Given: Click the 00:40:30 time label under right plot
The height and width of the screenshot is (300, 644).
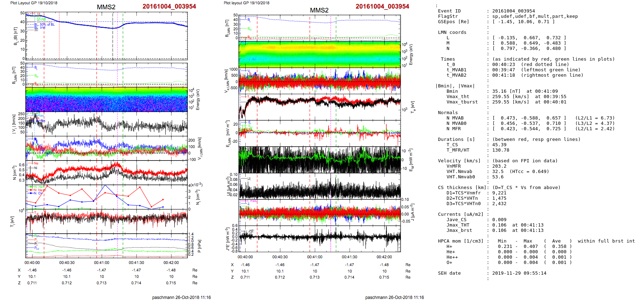Looking at the screenshot, I should 280,257.
